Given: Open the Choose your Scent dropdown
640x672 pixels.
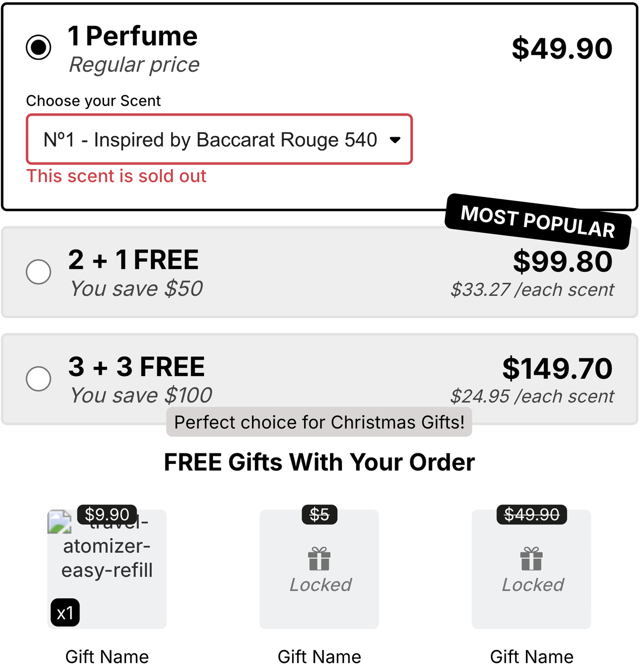Looking at the screenshot, I should coord(219,140).
